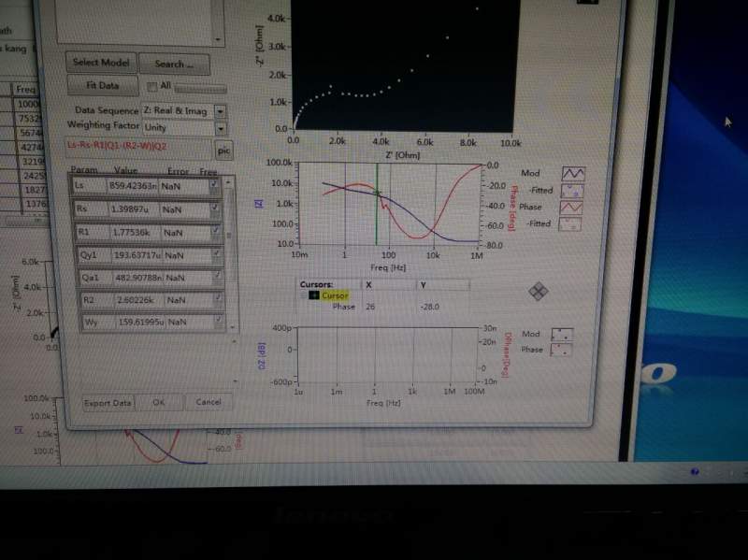748x560 pixels.
Task: Toggle the Free checkbox for Wy
Action: coord(219,320)
